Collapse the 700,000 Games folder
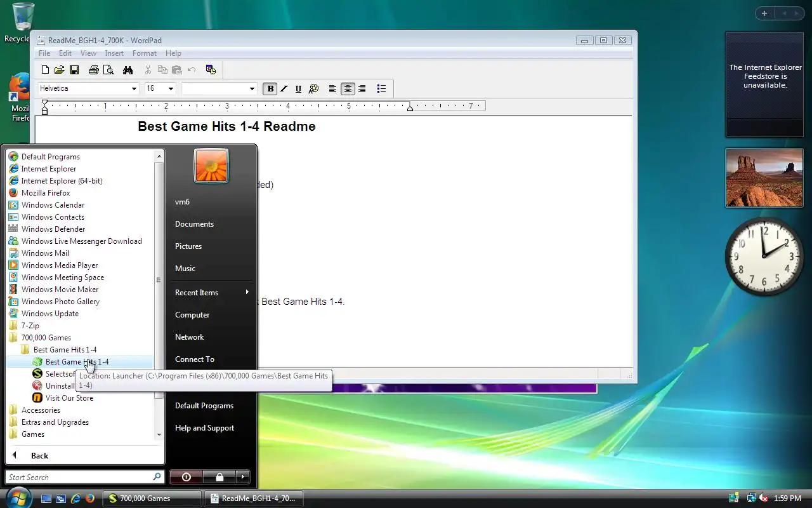The height and width of the screenshot is (508, 812). point(81,338)
